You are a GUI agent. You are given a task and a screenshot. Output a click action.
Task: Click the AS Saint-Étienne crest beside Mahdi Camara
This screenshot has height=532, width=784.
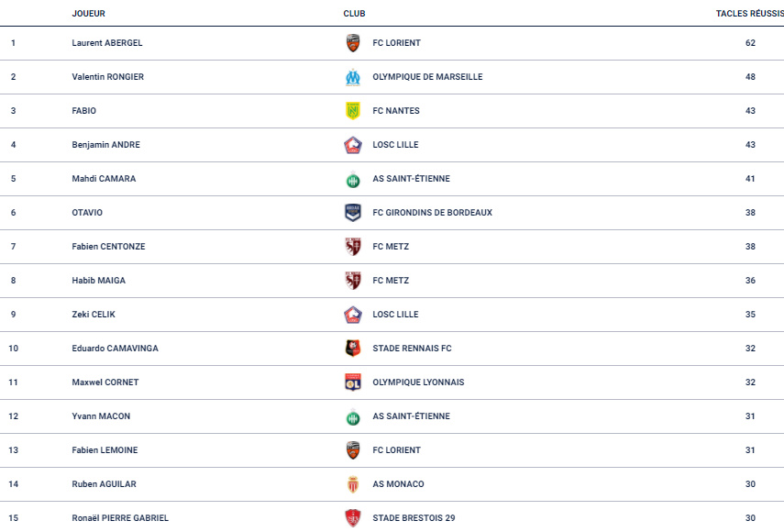click(x=353, y=179)
